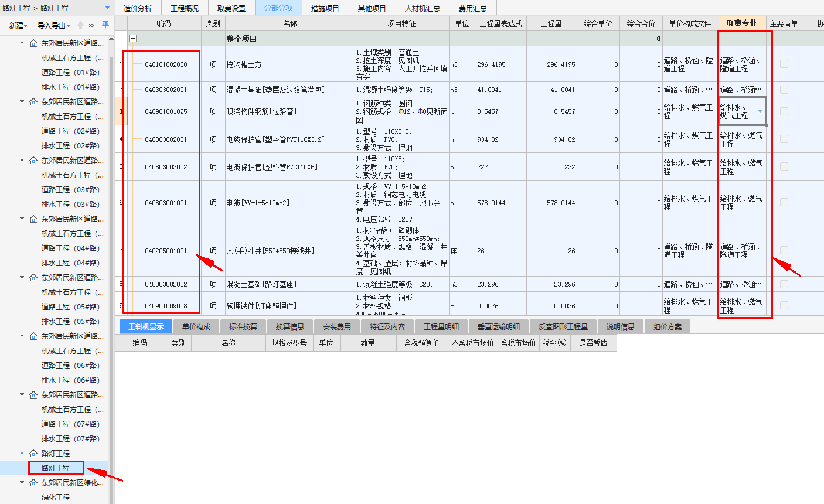824x504 pixels.
Task: Tick 主要清单 checkbox for row 040303002001
Action: [x=784, y=90]
